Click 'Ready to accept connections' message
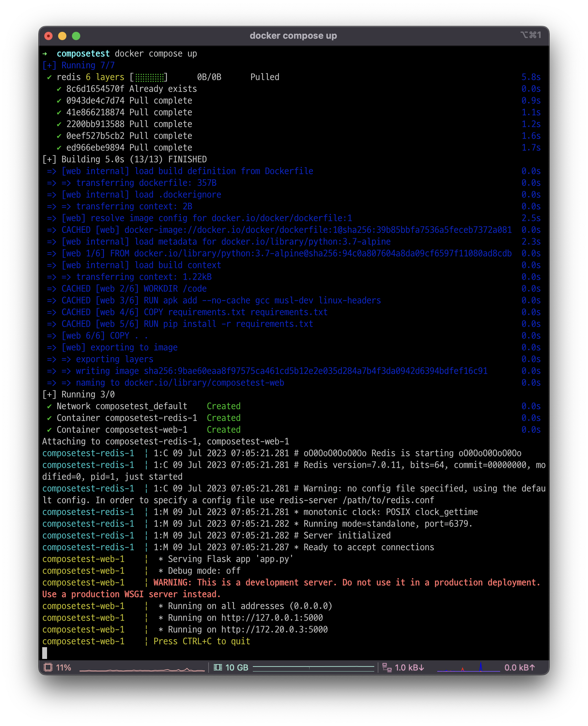Viewport: 588px width, 726px height. [369, 547]
